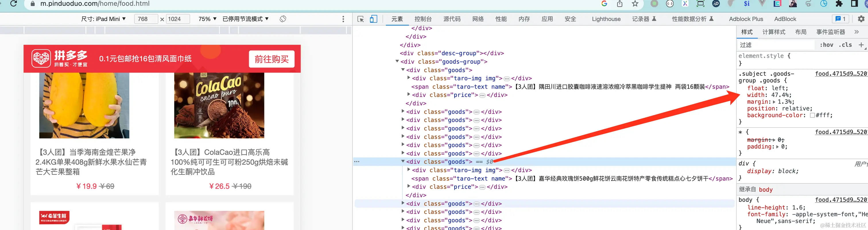Open the 已停用节流模式 throttling dropdown
The width and height of the screenshot is (868, 230).
tap(245, 19)
